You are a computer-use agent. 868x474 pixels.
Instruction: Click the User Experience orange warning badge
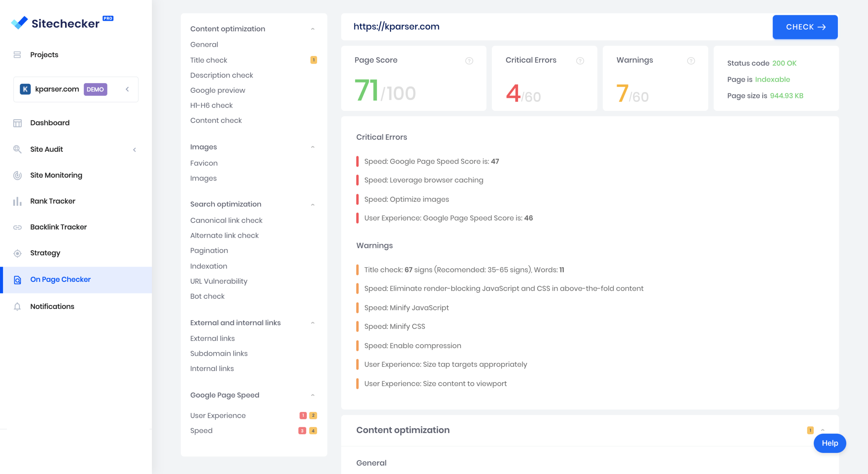coord(313,415)
